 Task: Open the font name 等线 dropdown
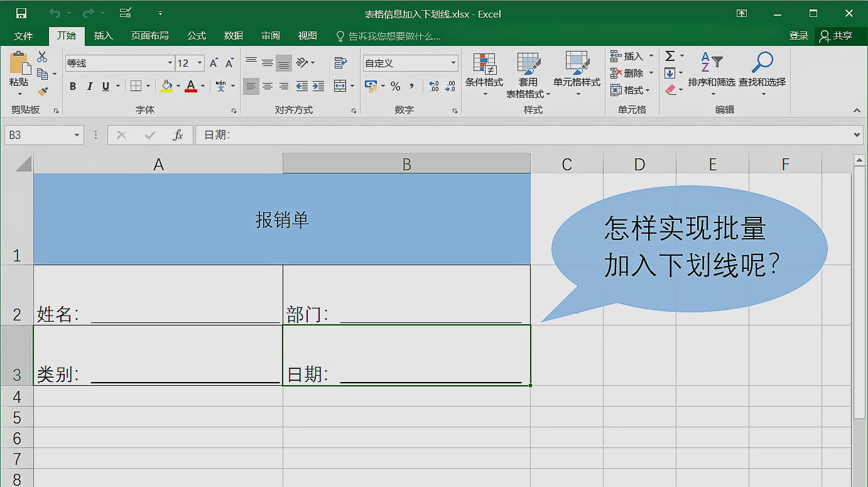click(x=170, y=63)
